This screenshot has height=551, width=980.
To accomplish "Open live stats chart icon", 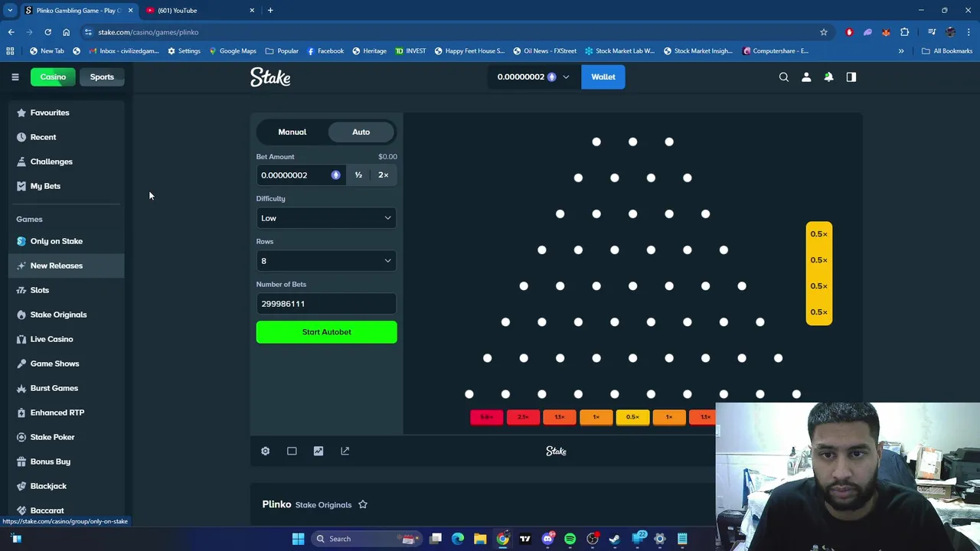I will [318, 451].
